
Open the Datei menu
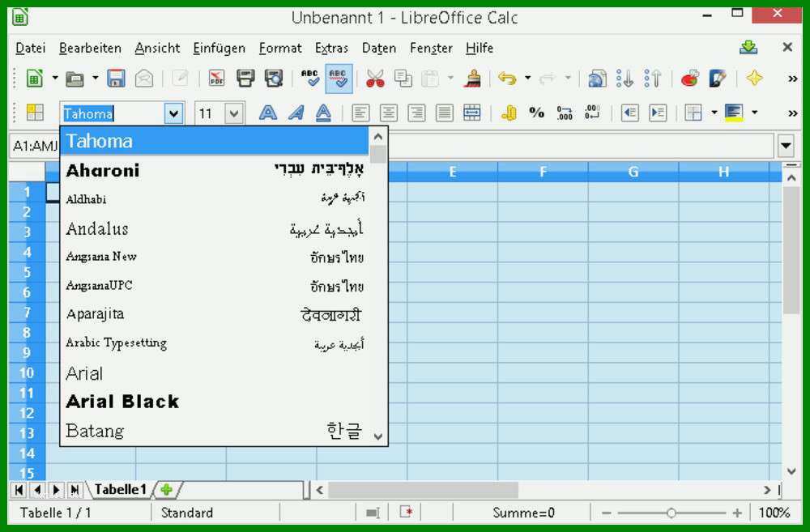point(31,48)
